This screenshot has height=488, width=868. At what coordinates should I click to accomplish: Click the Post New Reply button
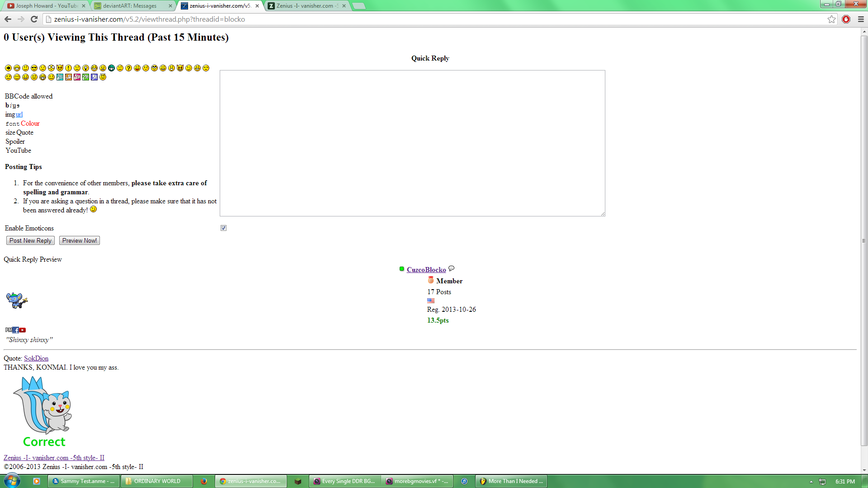30,240
